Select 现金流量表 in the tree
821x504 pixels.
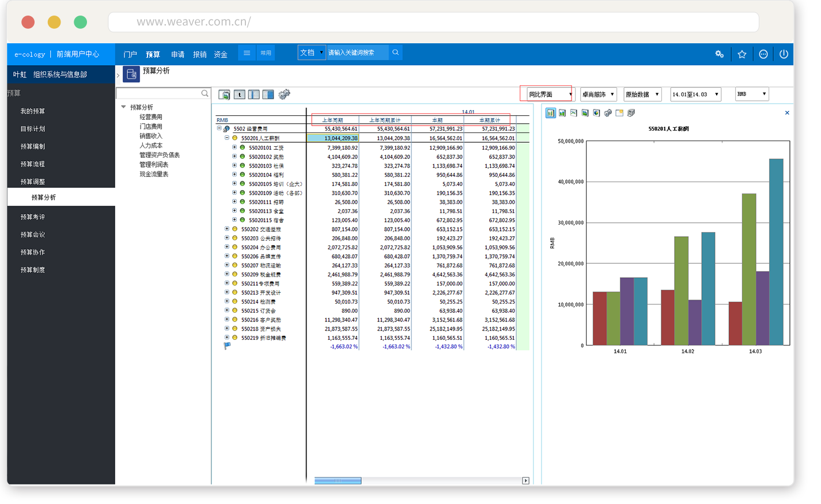pos(154,174)
